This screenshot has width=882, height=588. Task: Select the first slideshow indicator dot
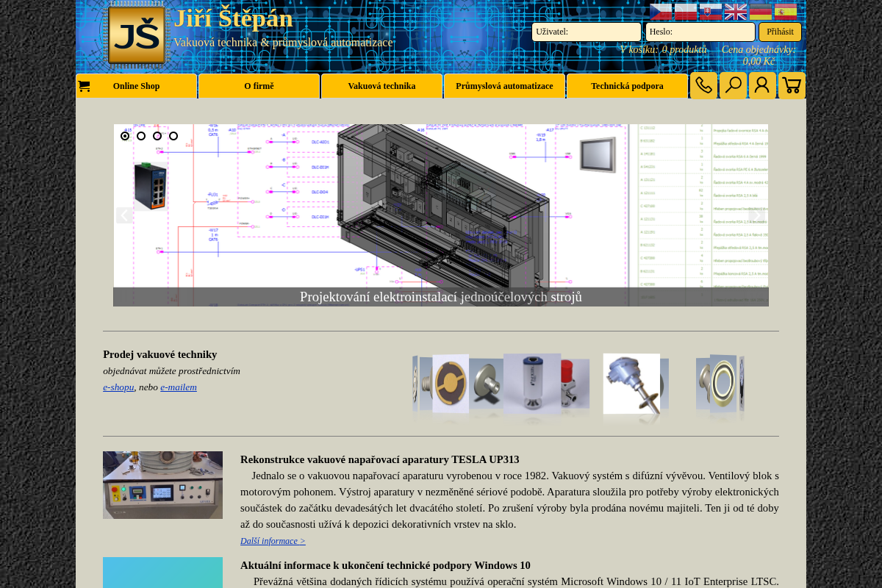click(x=125, y=136)
